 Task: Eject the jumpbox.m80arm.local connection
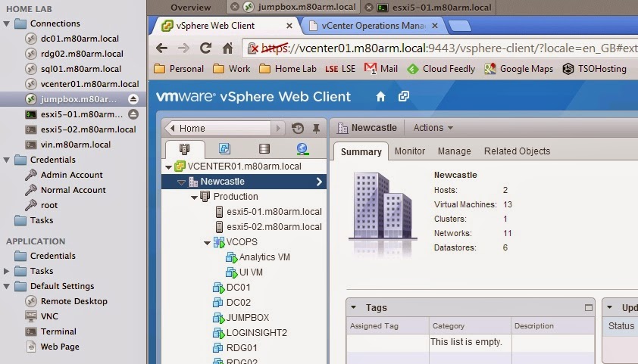pos(133,99)
